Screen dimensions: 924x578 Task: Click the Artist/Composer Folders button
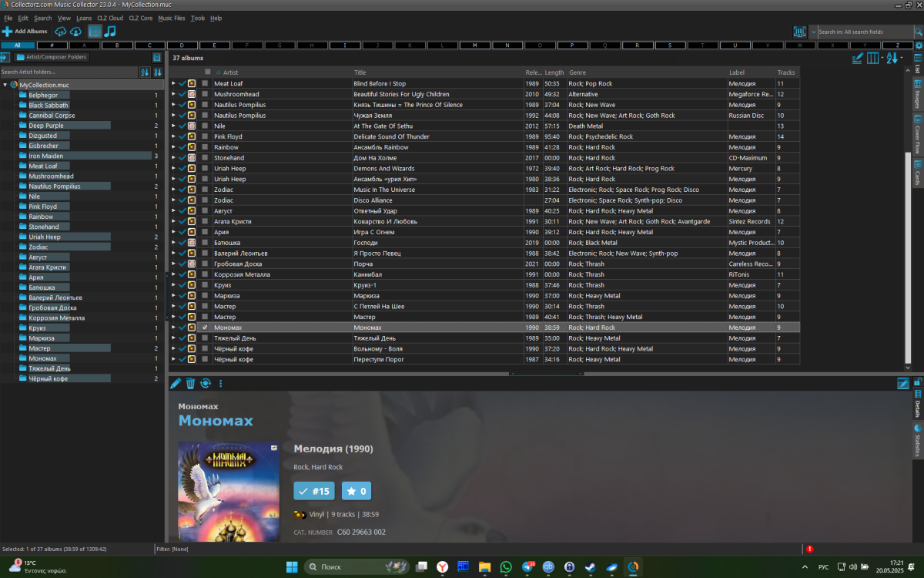pos(52,57)
